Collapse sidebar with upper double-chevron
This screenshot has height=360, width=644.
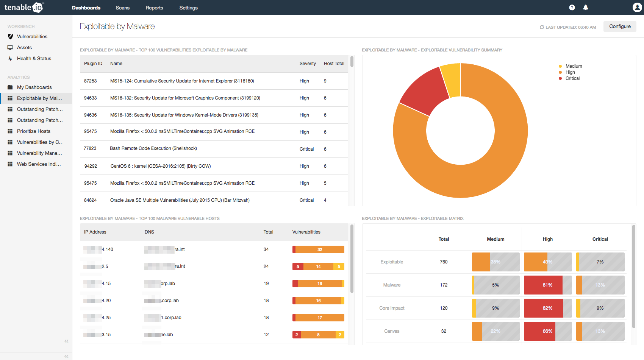point(66,341)
